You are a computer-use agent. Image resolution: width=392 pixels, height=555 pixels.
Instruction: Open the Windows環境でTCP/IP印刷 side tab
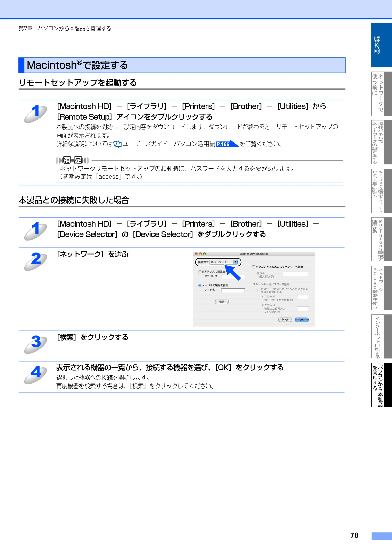pyautogui.click(x=382, y=191)
